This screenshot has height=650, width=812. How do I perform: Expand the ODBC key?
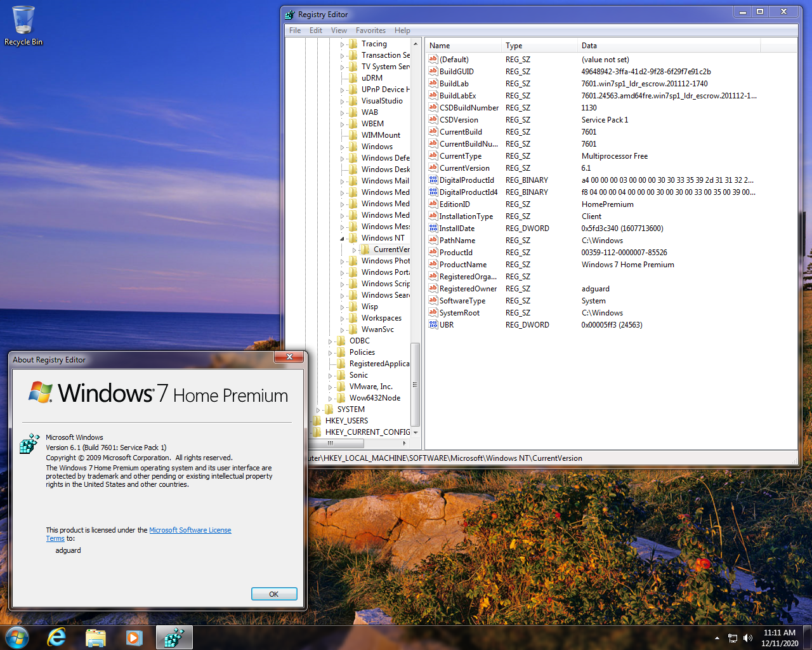(331, 342)
